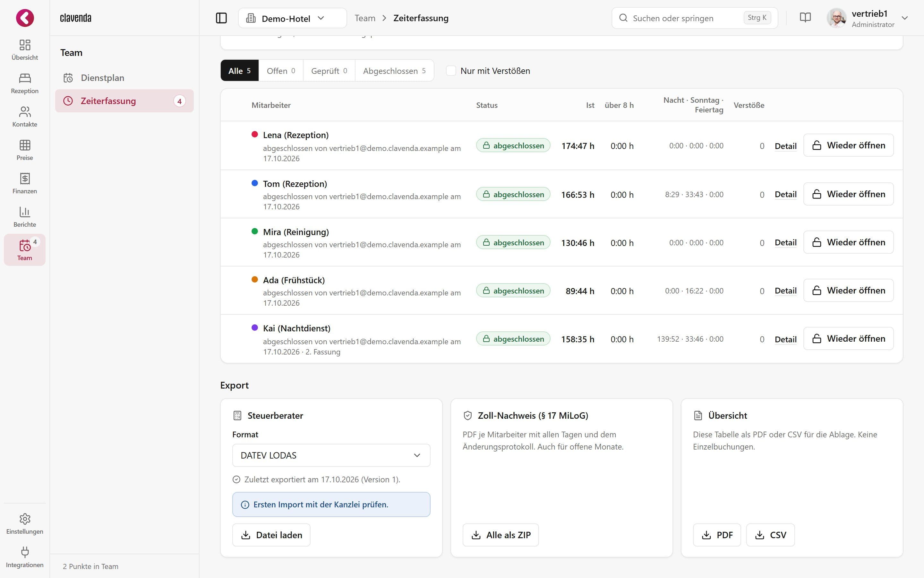Open the documentation book icon
This screenshot has height=578, width=924.
805,18
